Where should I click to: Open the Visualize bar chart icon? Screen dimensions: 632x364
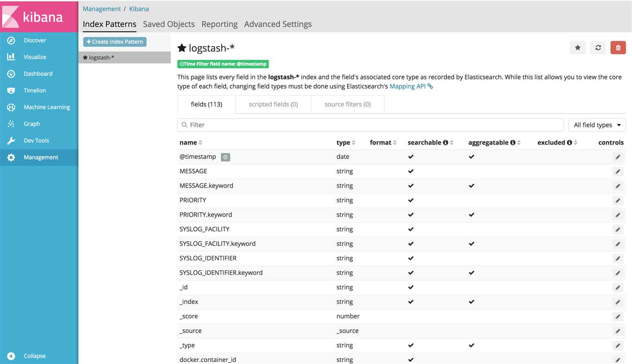11,57
